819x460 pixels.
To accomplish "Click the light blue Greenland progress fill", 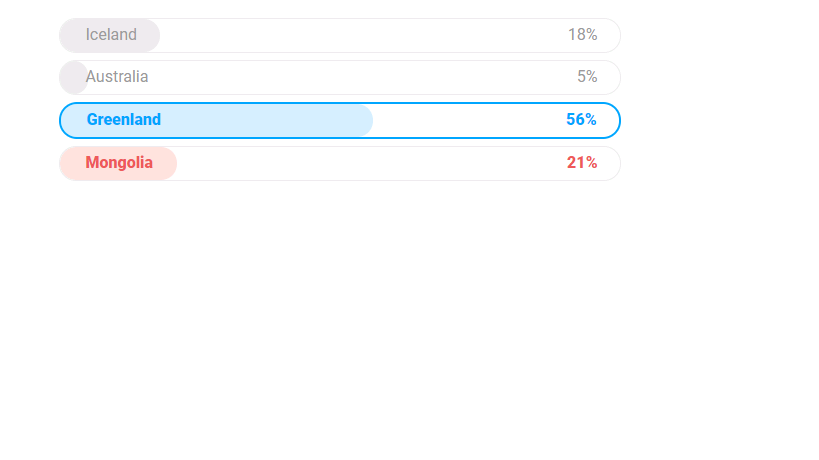I will [217, 121].
